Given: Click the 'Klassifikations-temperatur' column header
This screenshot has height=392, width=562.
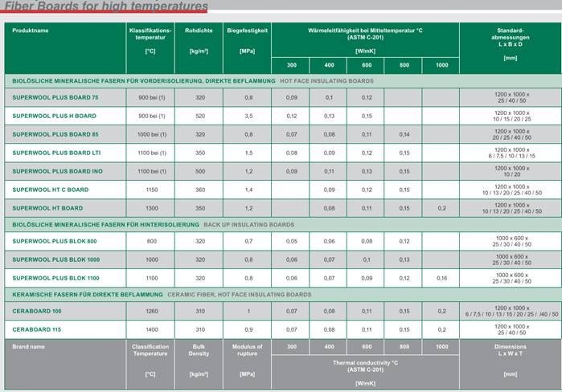Looking at the screenshot, I should (x=150, y=34).
